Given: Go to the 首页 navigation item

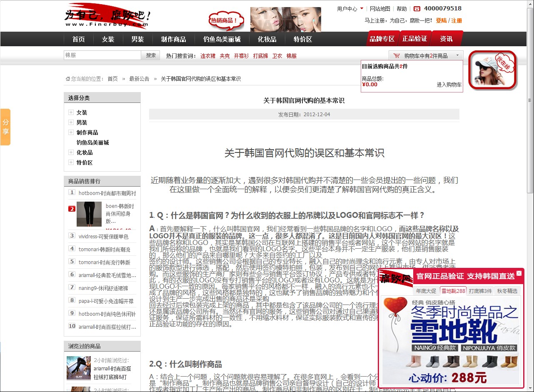Looking at the screenshot, I should tap(78, 39).
